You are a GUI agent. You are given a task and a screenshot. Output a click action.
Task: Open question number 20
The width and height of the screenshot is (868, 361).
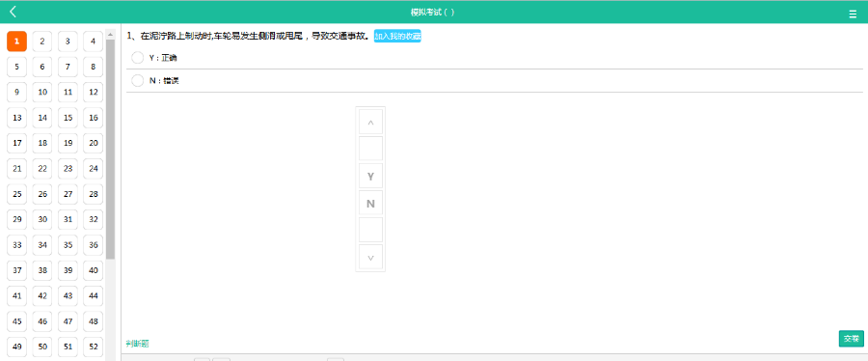93,144
